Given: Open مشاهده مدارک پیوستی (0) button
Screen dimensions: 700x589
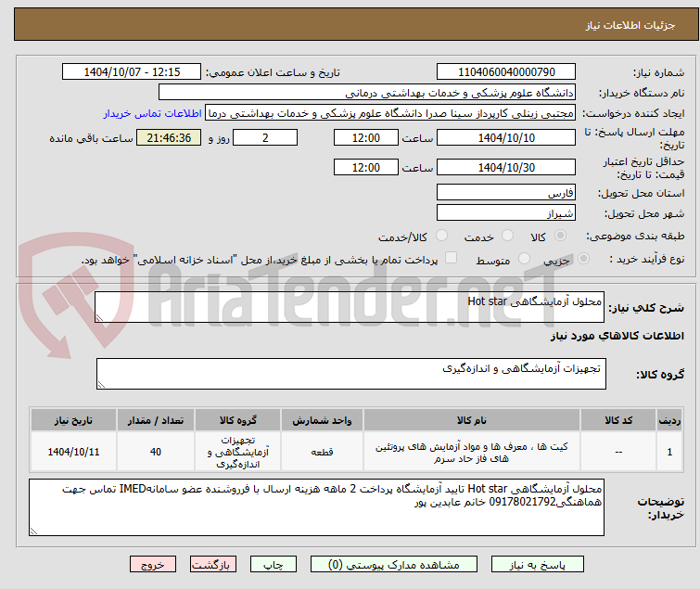Looking at the screenshot, I should tap(393, 565).
